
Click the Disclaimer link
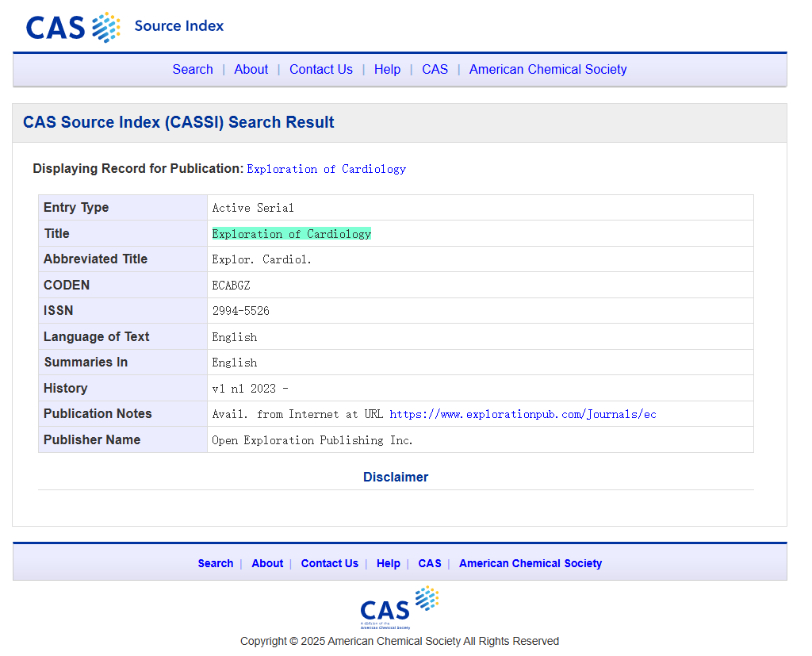(395, 478)
